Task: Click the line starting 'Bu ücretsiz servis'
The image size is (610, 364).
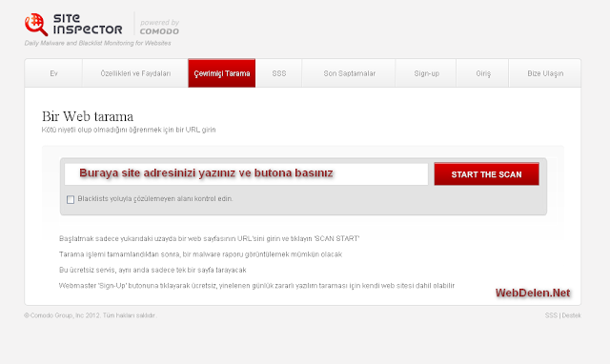Action: click(152, 270)
